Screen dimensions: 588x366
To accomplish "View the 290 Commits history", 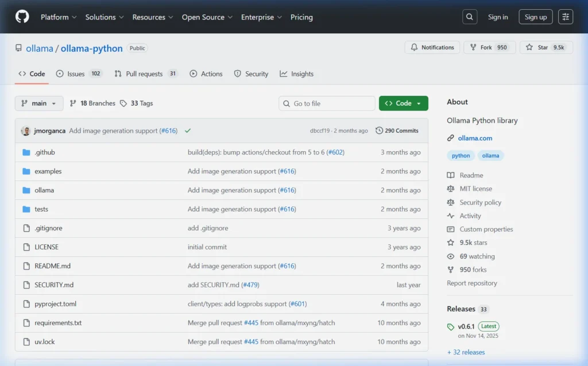I will pyautogui.click(x=397, y=130).
